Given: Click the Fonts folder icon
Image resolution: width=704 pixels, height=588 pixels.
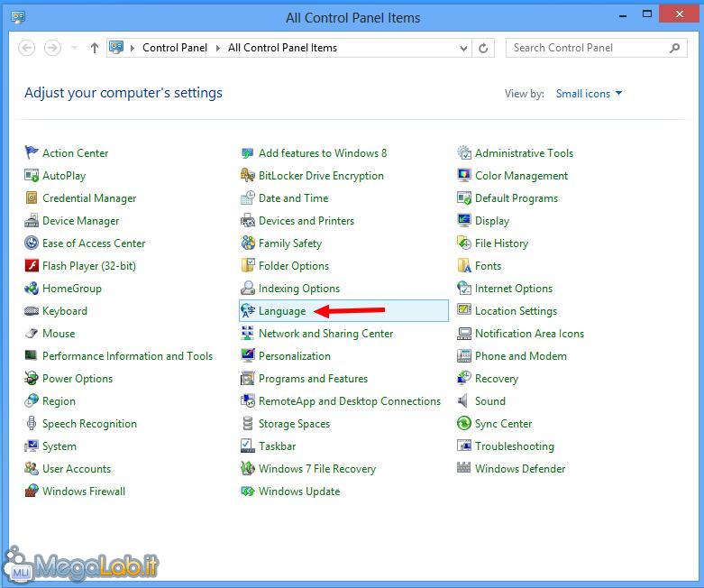Looking at the screenshot, I should coord(464,265).
